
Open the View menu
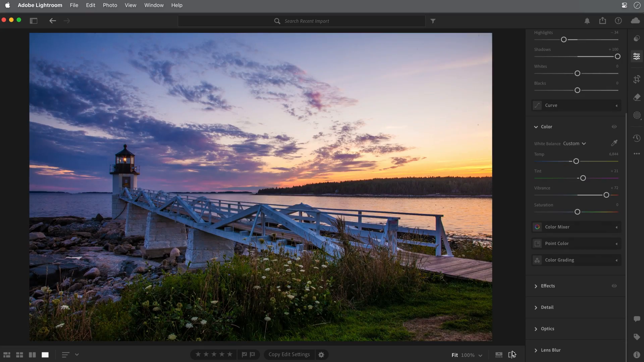(x=130, y=5)
